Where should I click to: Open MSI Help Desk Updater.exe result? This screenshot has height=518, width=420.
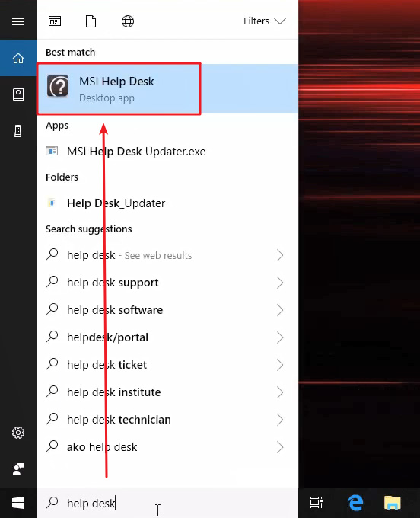[x=167, y=152]
